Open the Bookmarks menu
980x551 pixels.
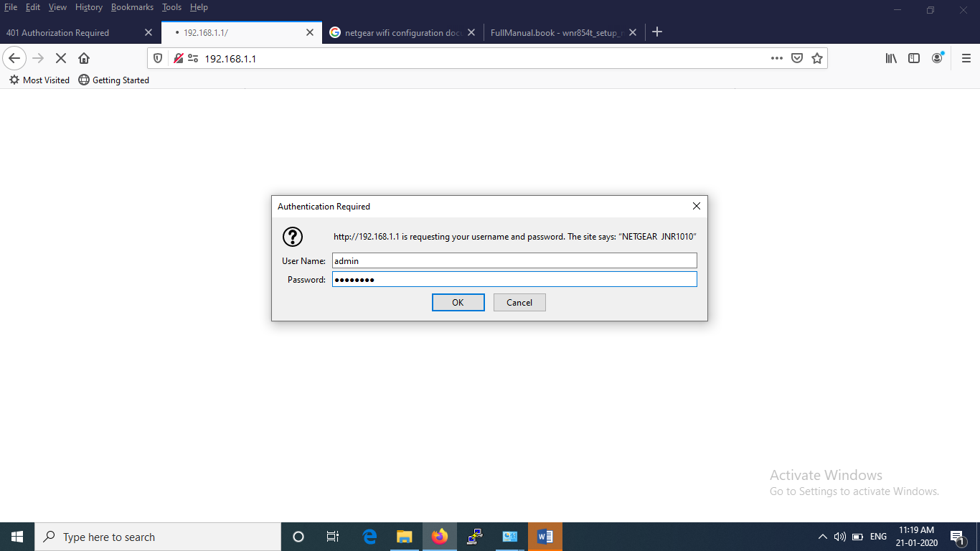click(x=132, y=7)
